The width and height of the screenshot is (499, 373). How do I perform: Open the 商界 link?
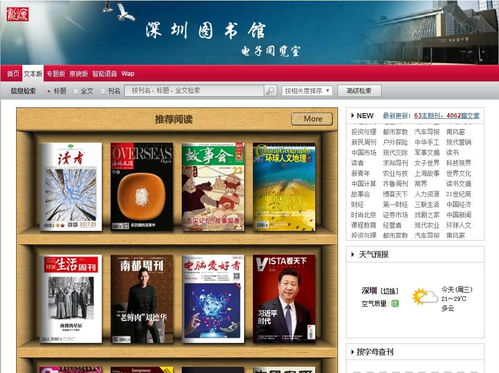421,184
